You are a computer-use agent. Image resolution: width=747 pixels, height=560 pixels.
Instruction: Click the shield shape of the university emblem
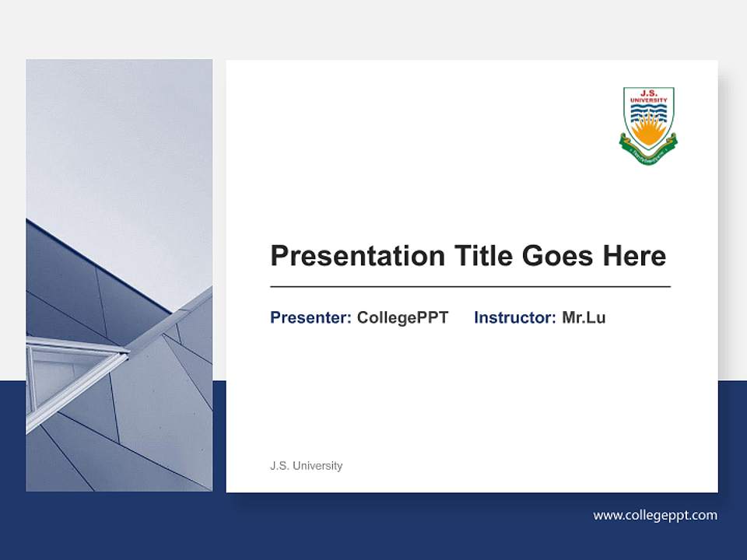pyautogui.click(x=648, y=117)
